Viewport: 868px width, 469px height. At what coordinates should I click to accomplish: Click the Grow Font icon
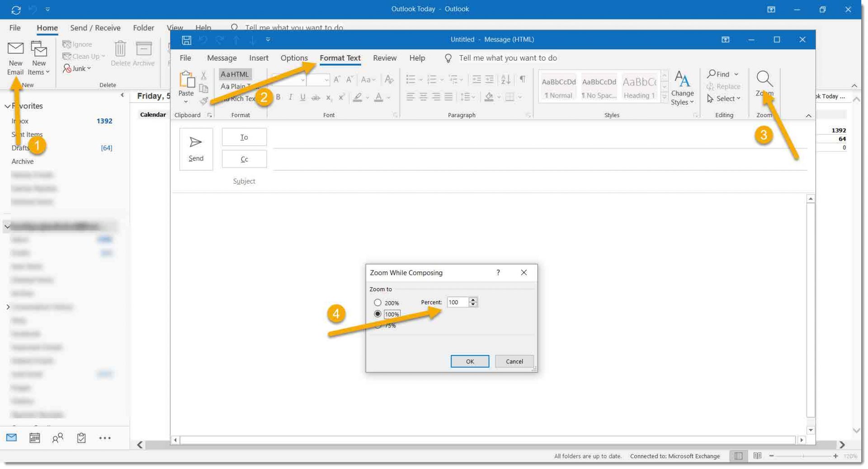(x=337, y=80)
